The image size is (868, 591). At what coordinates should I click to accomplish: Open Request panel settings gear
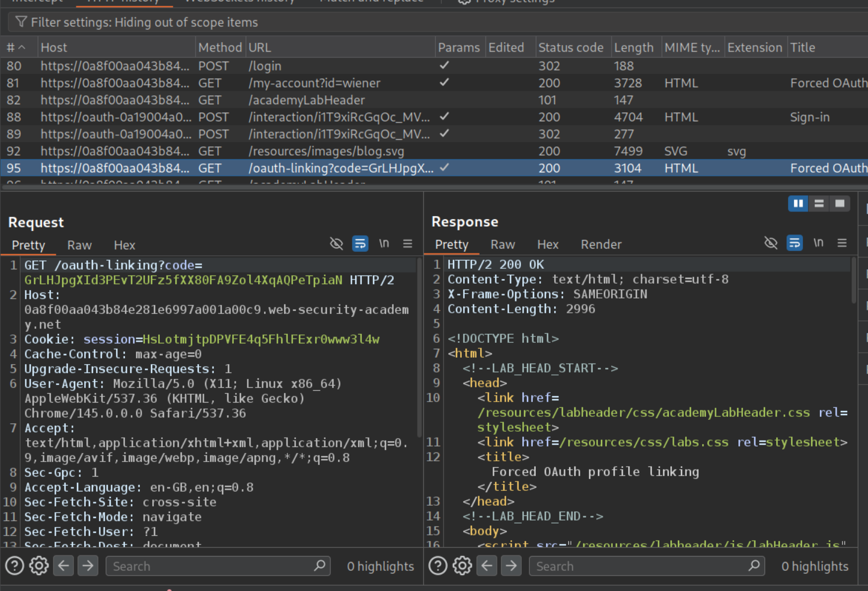(x=39, y=566)
